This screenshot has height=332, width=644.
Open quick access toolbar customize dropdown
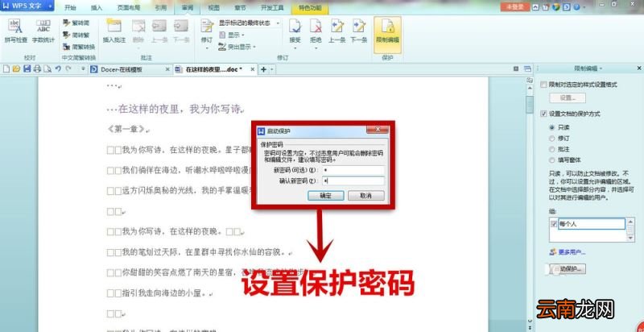tap(84, 69)
